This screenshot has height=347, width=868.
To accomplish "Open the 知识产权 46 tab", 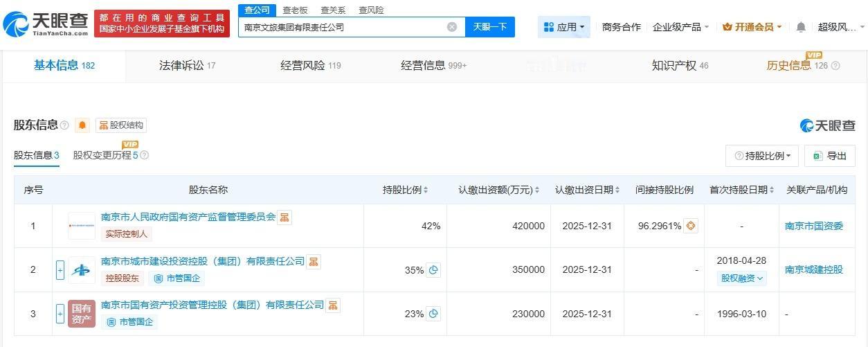I will (x=680, y=66).
